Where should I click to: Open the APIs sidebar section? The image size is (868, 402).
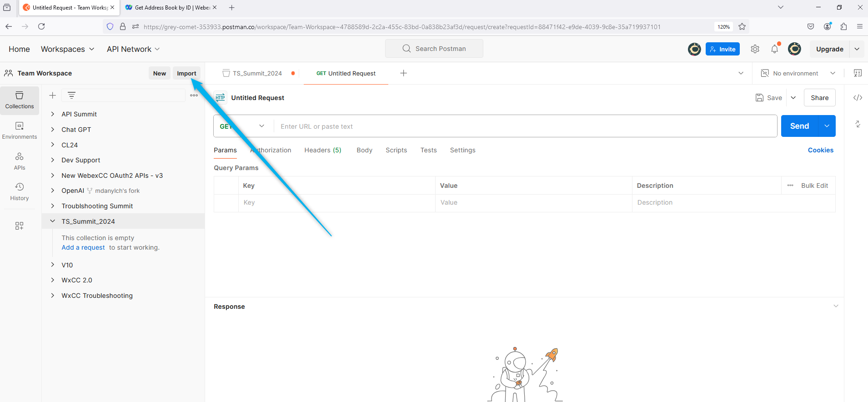tap(20, 161)
